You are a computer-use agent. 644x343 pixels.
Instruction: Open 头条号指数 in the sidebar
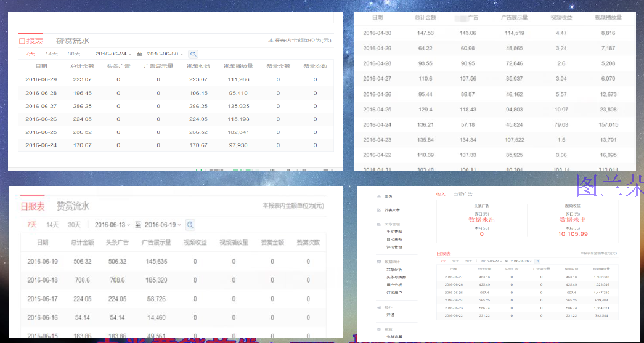point(396,277)
